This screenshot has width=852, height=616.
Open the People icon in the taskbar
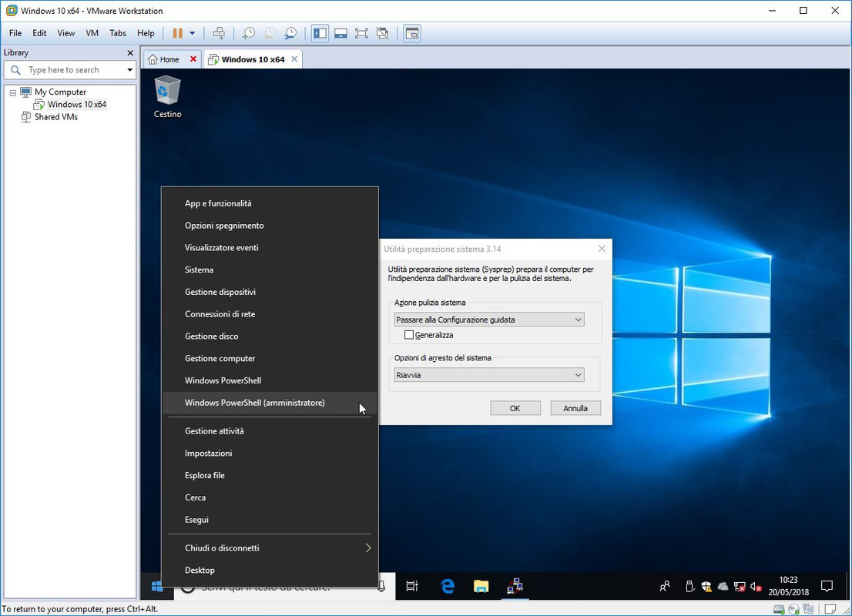[x=665, y=587]
